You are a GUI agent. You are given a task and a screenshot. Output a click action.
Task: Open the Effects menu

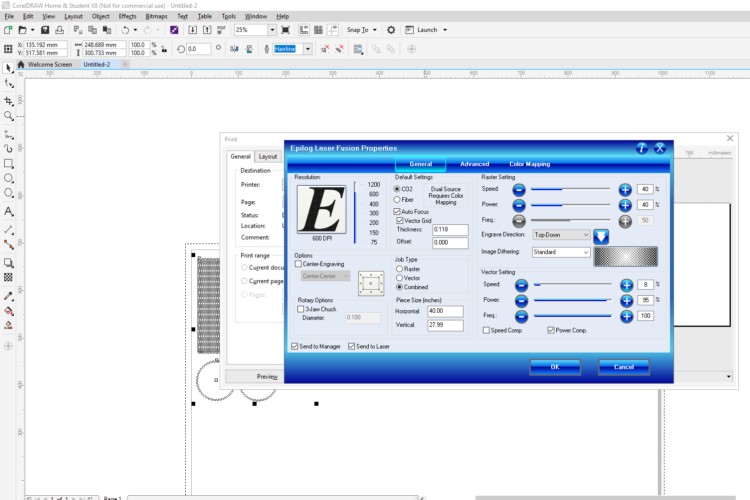(127, 16)
